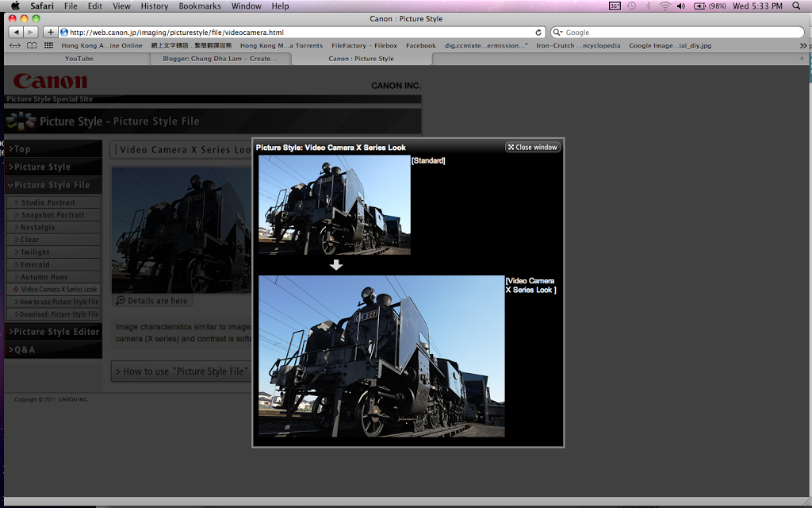Expand the bookmarks bar overflow chevron
This screenshot has width=812, height=508.
click(803, 46)
